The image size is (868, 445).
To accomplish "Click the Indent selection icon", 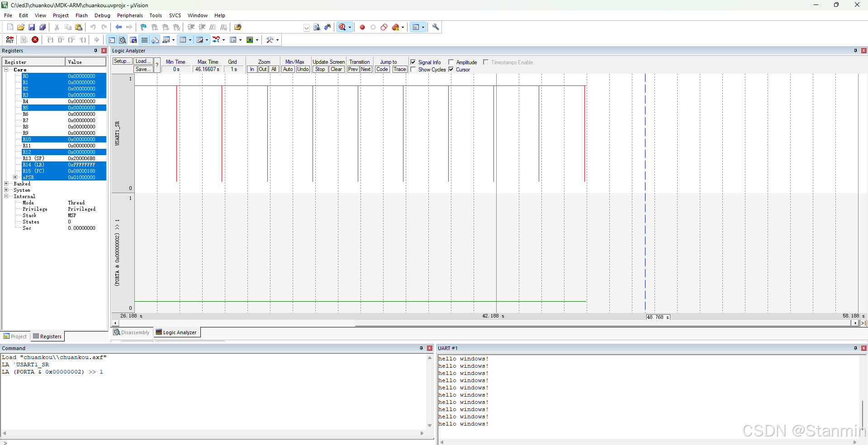I will click(x=191, y=27).
